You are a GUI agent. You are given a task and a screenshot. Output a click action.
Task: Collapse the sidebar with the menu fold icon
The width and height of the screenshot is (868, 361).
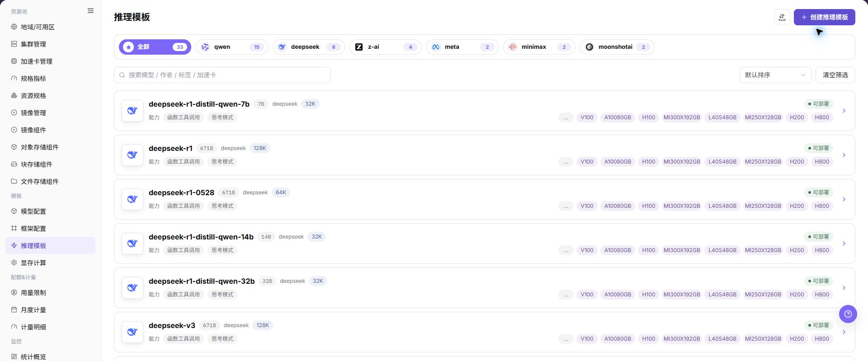[x=90, y=11]
